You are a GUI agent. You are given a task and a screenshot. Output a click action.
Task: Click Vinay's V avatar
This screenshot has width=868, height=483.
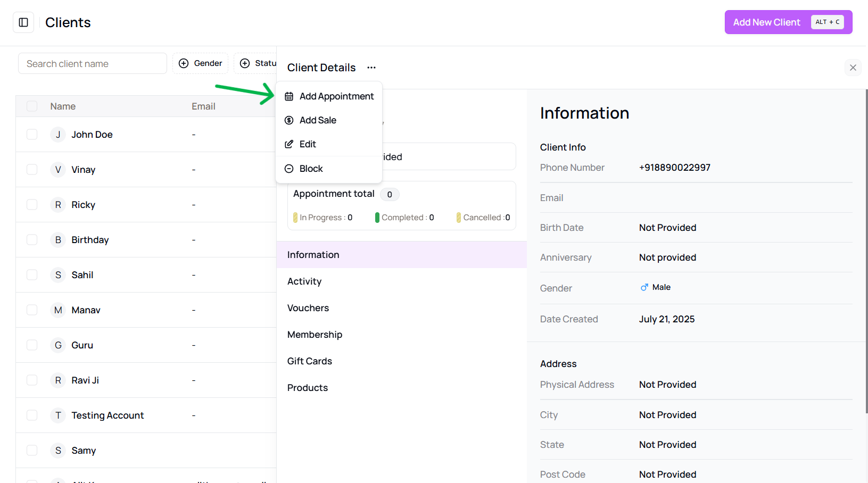[58, 170]
